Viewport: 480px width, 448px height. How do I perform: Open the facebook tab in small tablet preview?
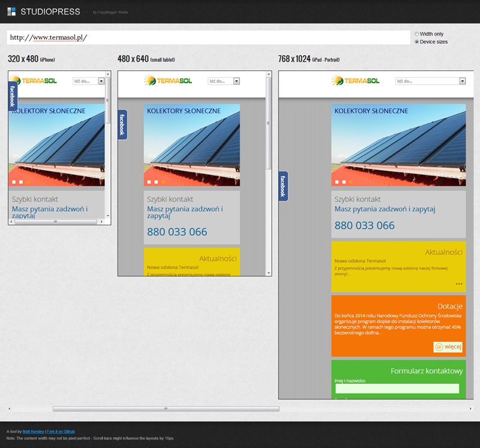pyautogui.click(x=122, y=125)
